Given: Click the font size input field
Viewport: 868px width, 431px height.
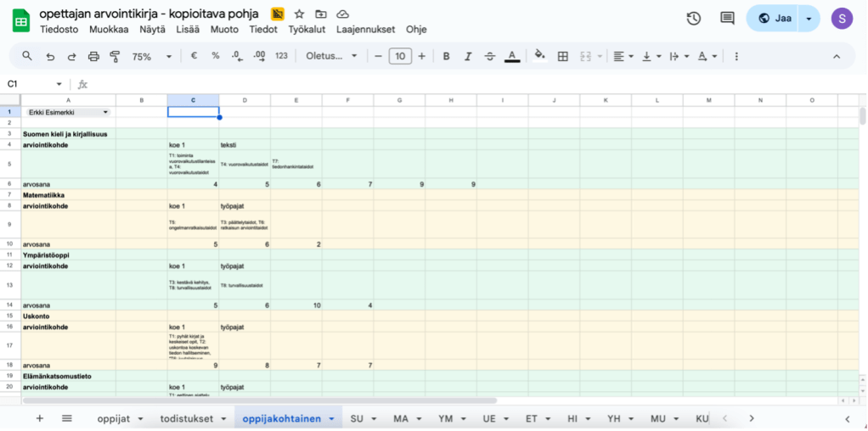Looking at the screenshot, I should pyautogui.click(x=399, y=57).
